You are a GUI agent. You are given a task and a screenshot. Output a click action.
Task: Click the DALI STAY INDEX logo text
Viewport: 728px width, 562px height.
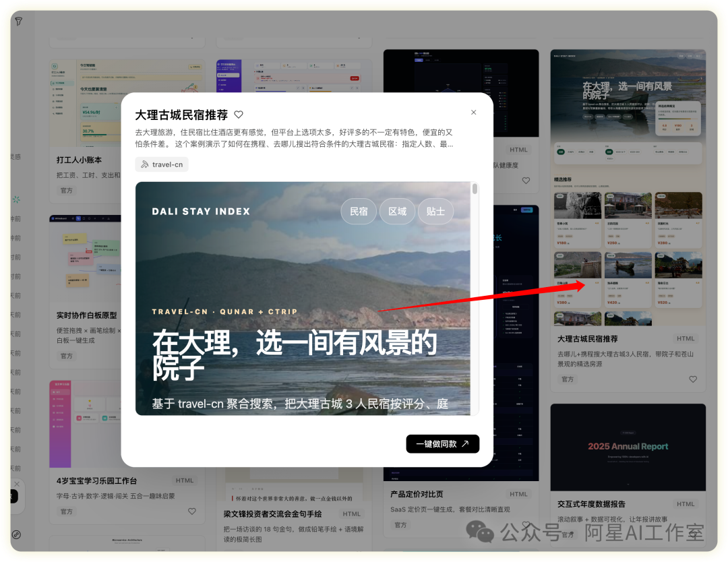201,211
